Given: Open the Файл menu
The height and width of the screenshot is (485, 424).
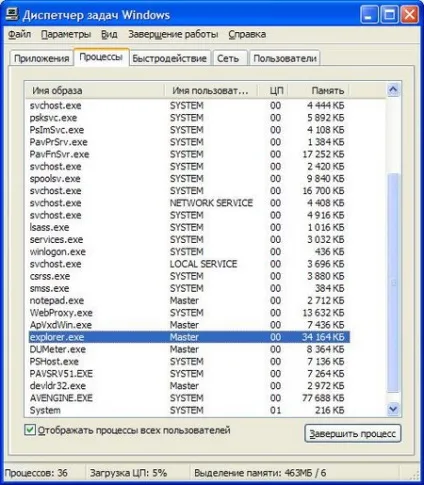Looking at the screenshot, I should [20, 34].
